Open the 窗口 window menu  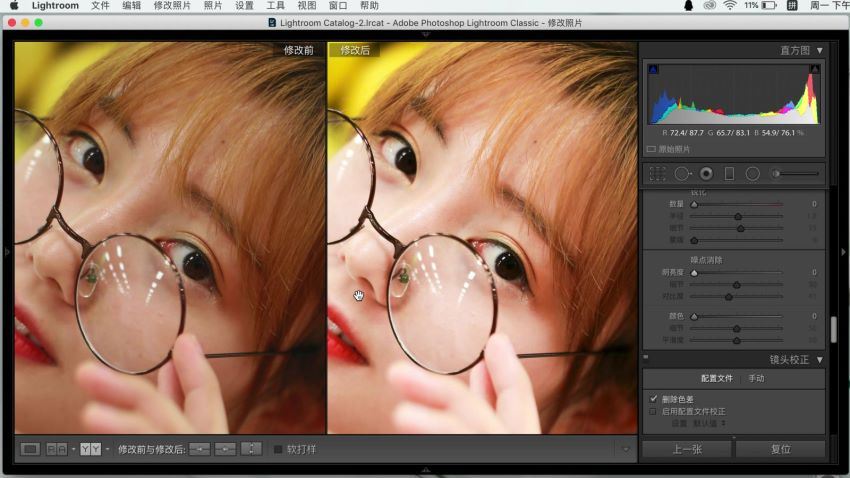click(338, 5)
